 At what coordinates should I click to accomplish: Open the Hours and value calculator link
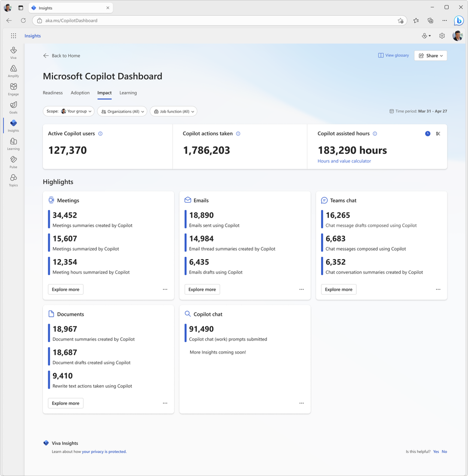(x=344, y=161)
